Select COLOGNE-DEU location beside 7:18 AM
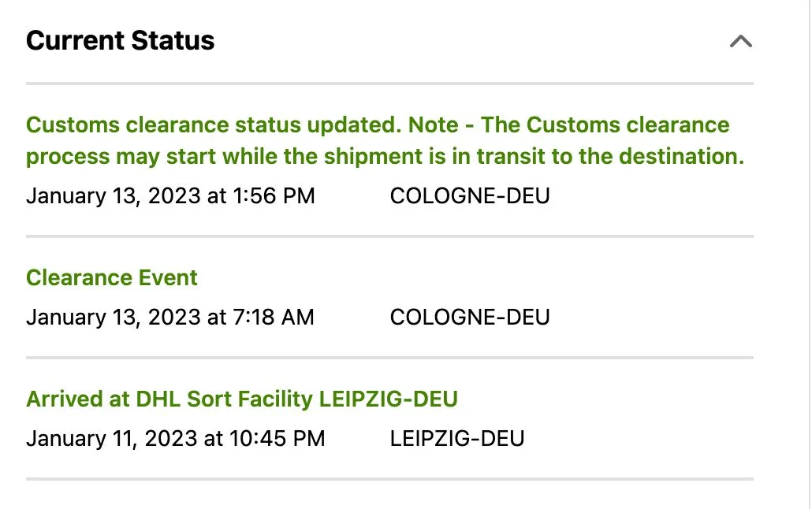 tap(470, 317)
